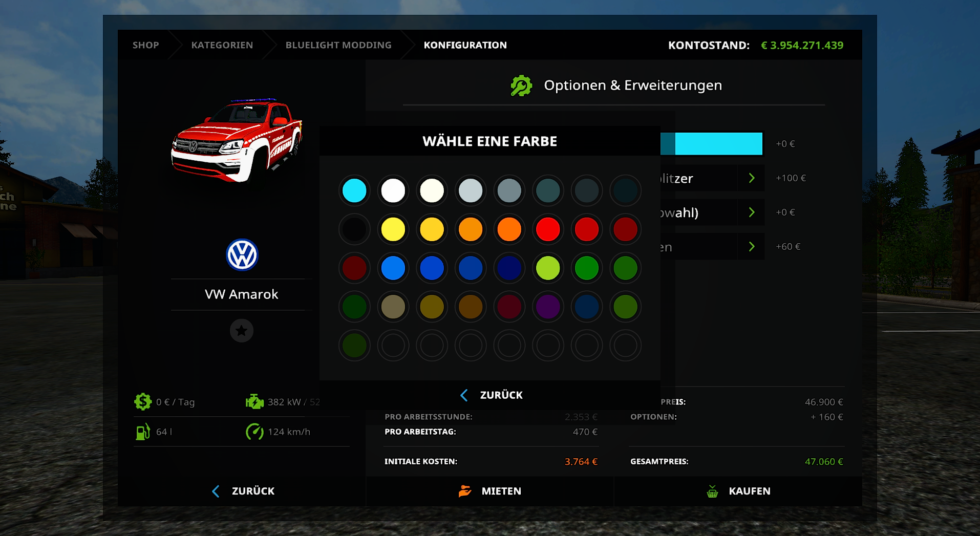Viewport: 980px width, 536px height.
Task: Click the VW brand logo
Action: click(x=242, y=255)
